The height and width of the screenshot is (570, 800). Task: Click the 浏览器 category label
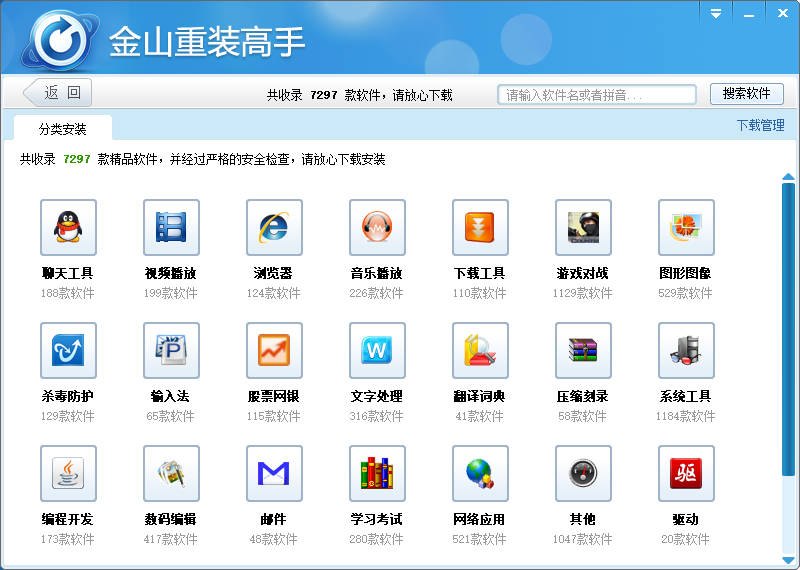click(x=273, y=274)
